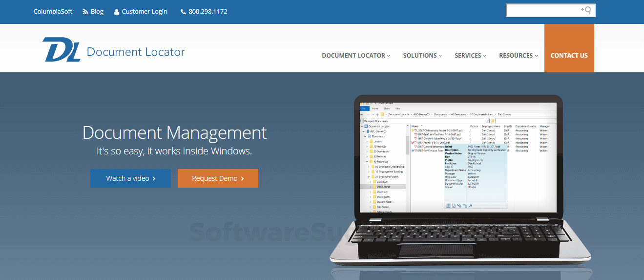Screen dimensions: 644x280
Task: Click the RSS feed icon beside Blog
Action: (x=85, y=12)
